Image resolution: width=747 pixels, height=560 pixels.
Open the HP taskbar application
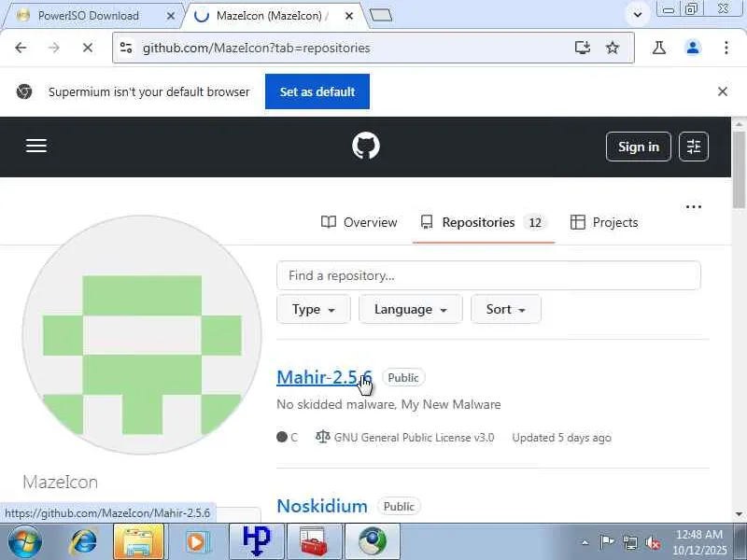pos(256,541)
